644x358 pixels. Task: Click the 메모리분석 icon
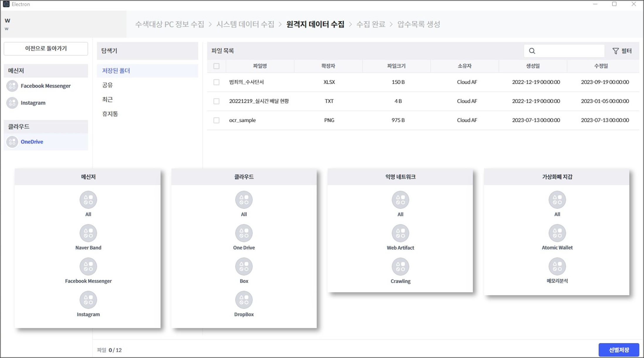tap(557, 266)
